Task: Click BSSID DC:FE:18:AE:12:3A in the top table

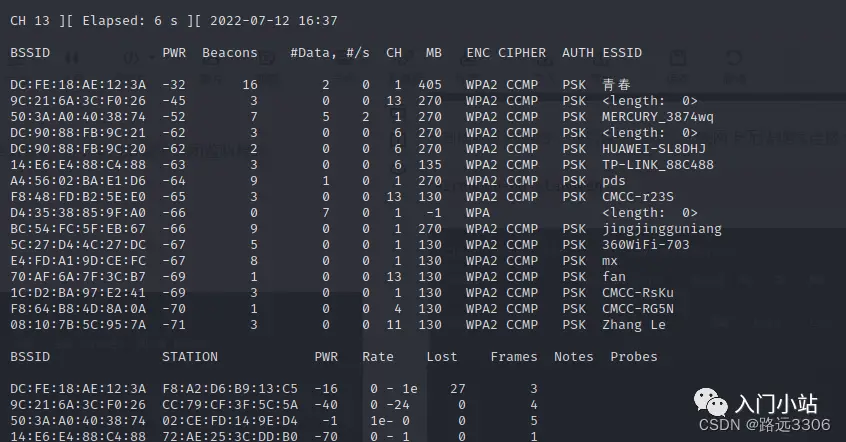Action: click(78, 85)
